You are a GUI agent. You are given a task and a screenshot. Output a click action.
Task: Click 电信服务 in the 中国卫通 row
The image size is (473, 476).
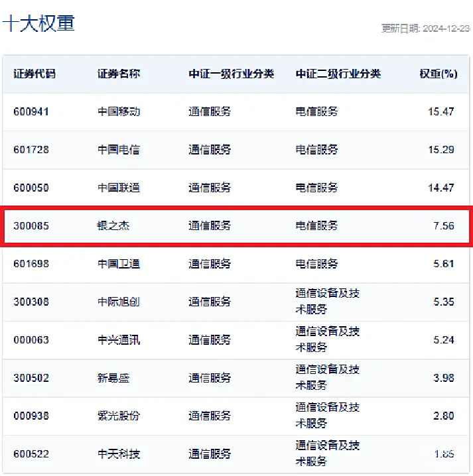click(x=317, y=264)
